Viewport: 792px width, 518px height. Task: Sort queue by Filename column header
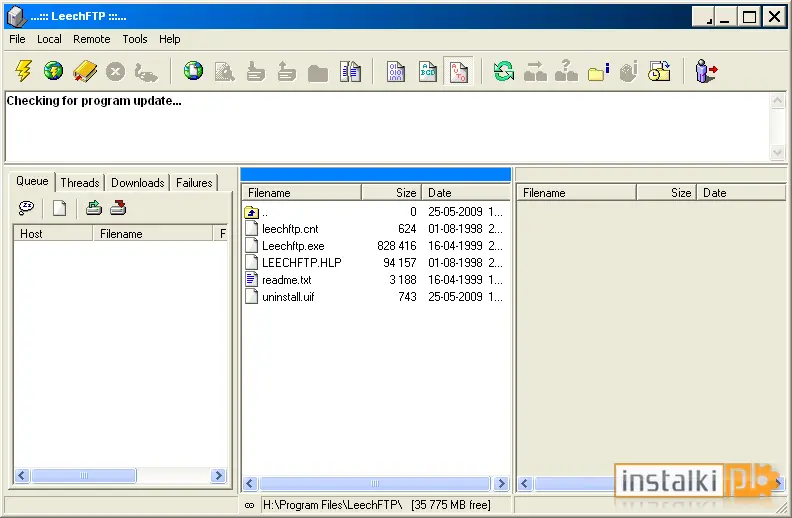click(153, 234)
